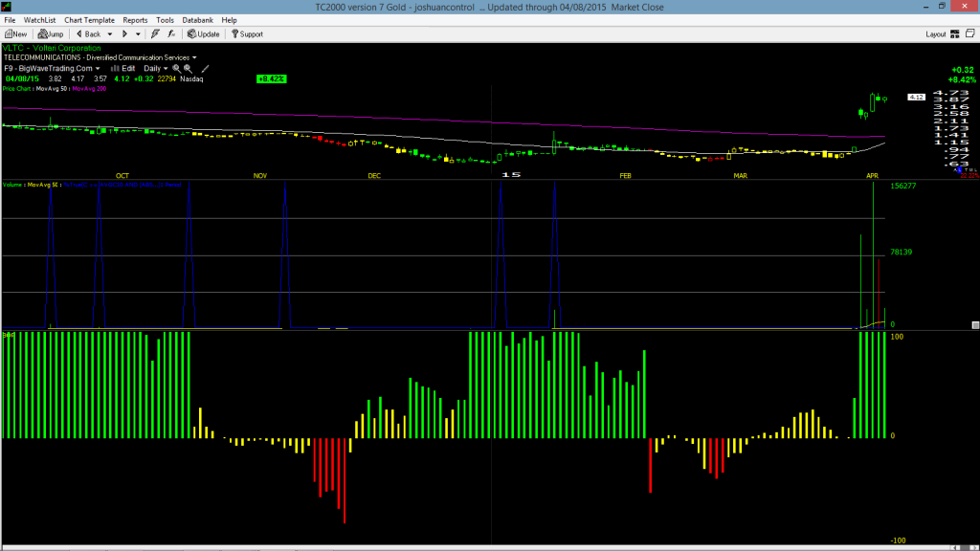Click the blue price scale mode indicator

961,170
